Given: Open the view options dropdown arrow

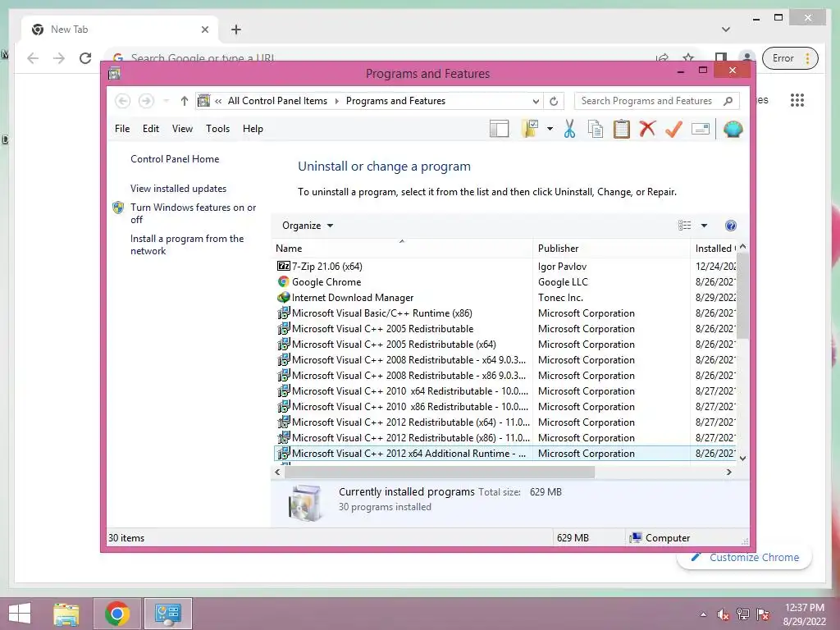Looking at the screenshot, I should [704, 226].
